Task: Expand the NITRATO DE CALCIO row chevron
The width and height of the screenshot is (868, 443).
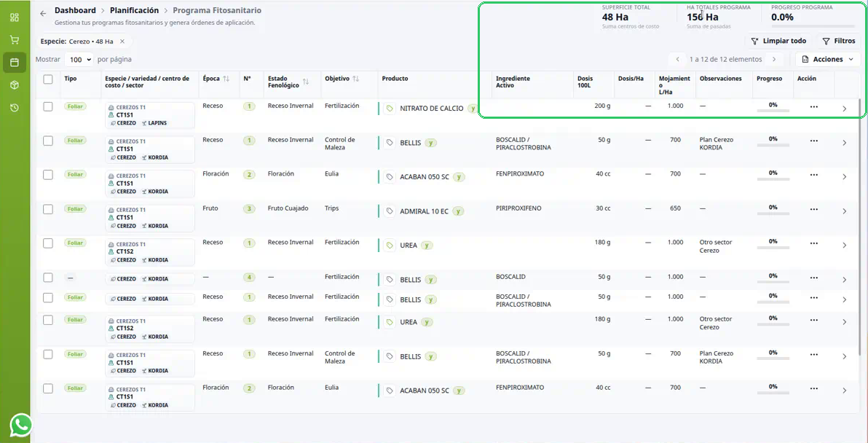Action: click(844, 109)
